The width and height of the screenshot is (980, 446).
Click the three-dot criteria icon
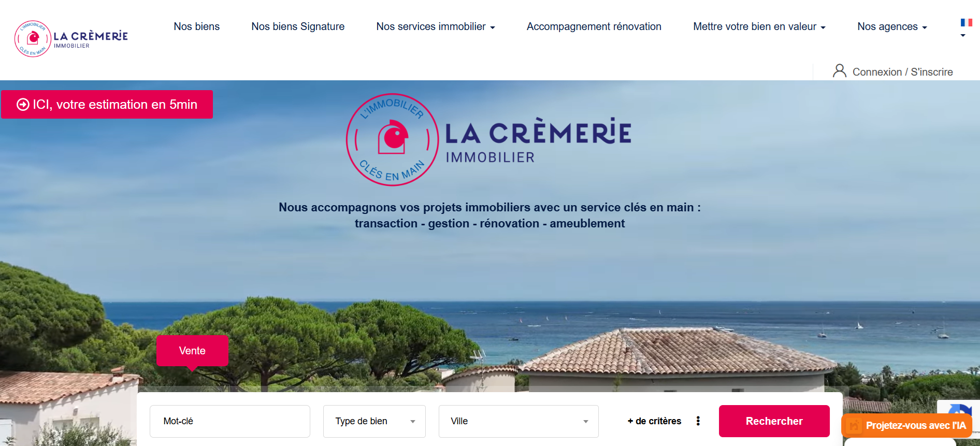tap(698, 421)
